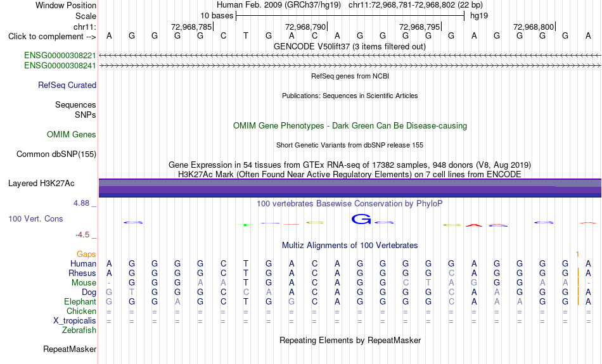602x364 pixels.
Task: Click the ENSG00000308241 right-pointing arrow track
Action: (350, 66)
